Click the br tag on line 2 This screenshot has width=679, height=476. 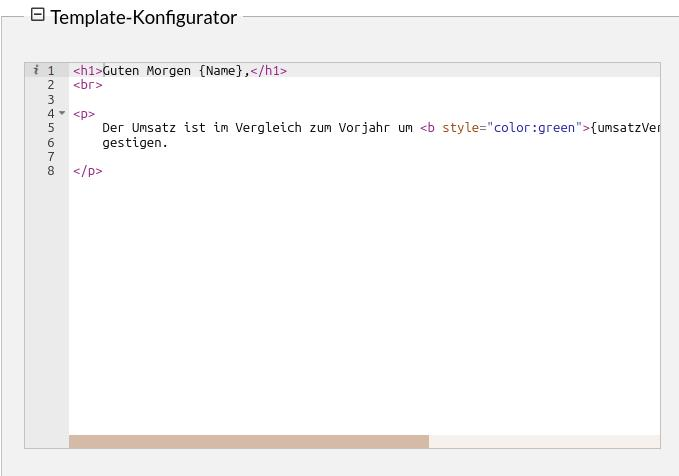(87, 85)
